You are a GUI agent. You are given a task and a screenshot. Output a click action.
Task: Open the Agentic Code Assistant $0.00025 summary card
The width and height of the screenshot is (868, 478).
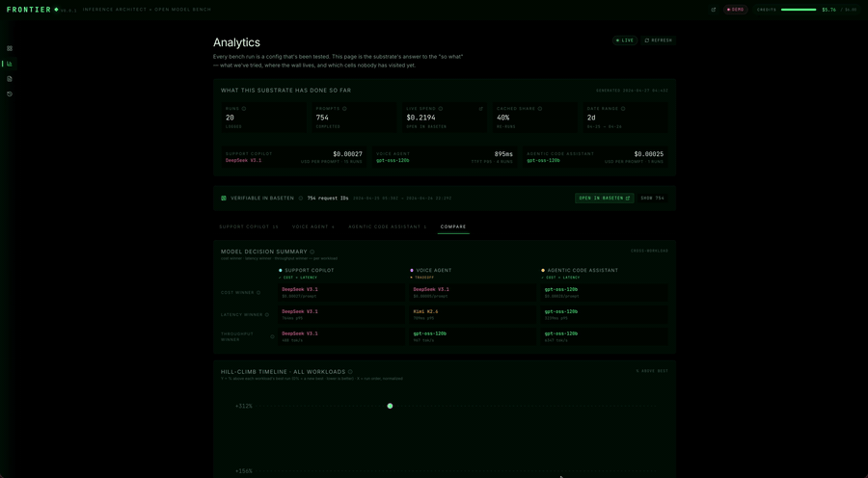pos(595,157)
